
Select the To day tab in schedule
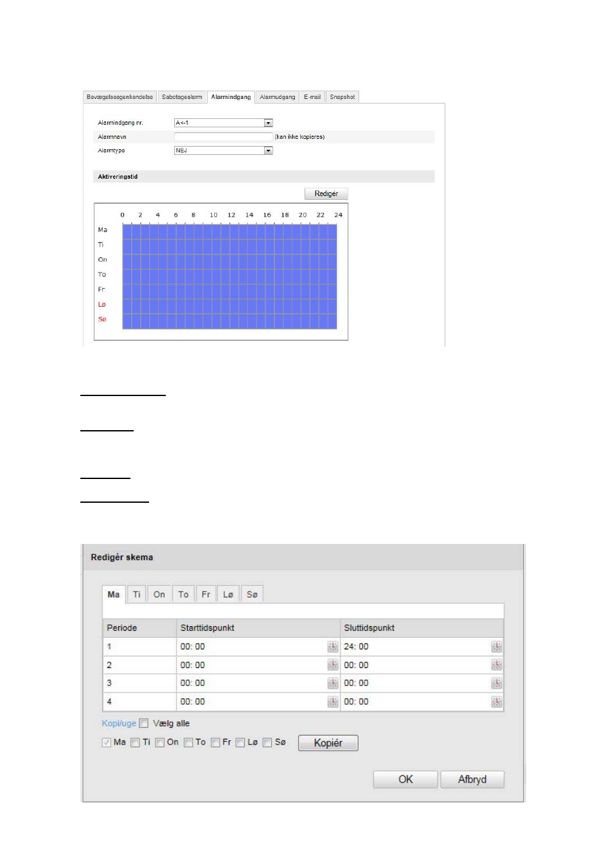(x=184, y=595)
